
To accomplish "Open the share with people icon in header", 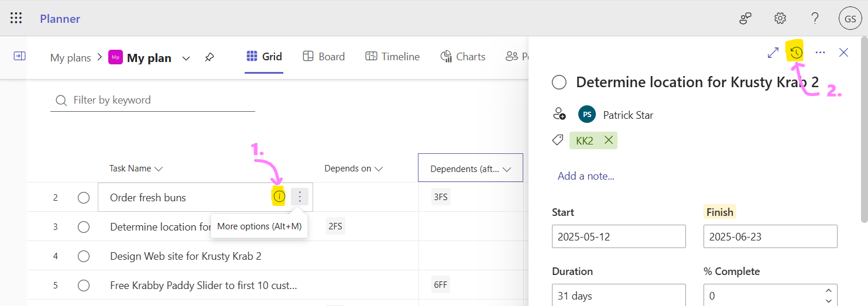I will [x=745, y=19].
